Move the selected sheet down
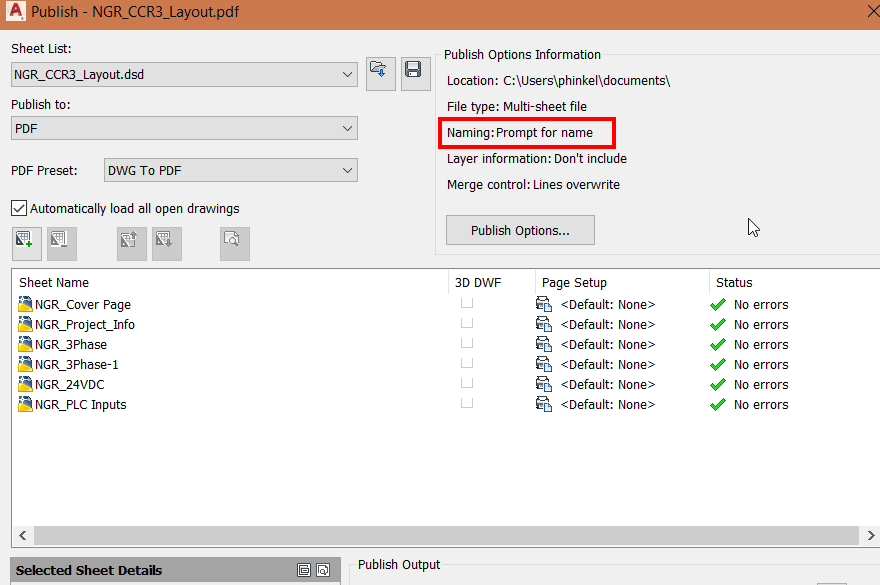880x585 pixels. (x=164, y=243)
